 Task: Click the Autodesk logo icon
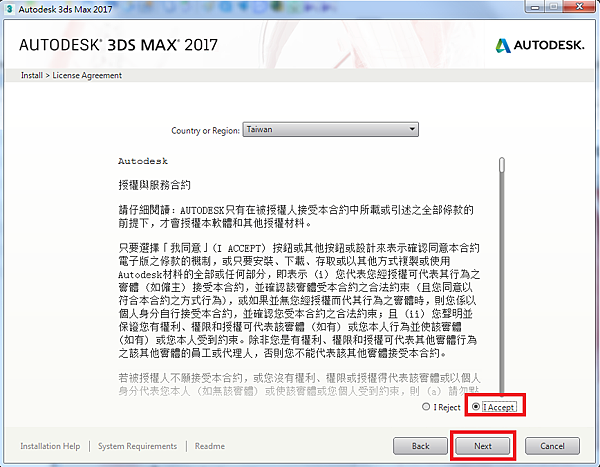tap(503, 46)
